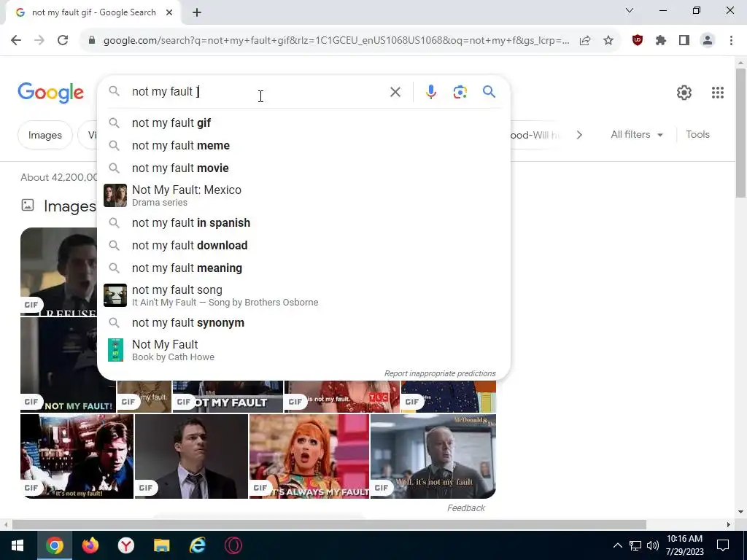Screen dimensions: 747x560
Task: Open the Google apps grid
Action: (718, 93)
